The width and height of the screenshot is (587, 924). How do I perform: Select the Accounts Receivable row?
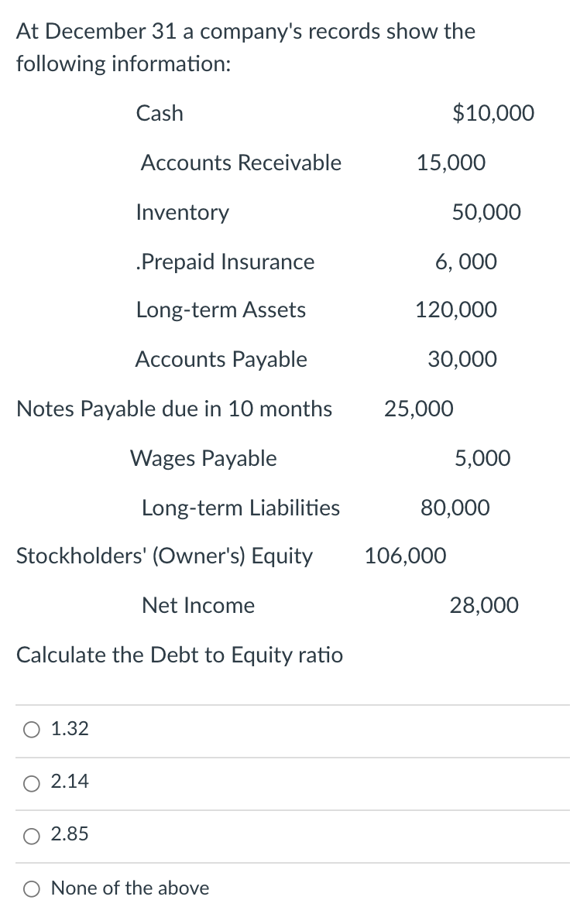(x=240, y=163)
